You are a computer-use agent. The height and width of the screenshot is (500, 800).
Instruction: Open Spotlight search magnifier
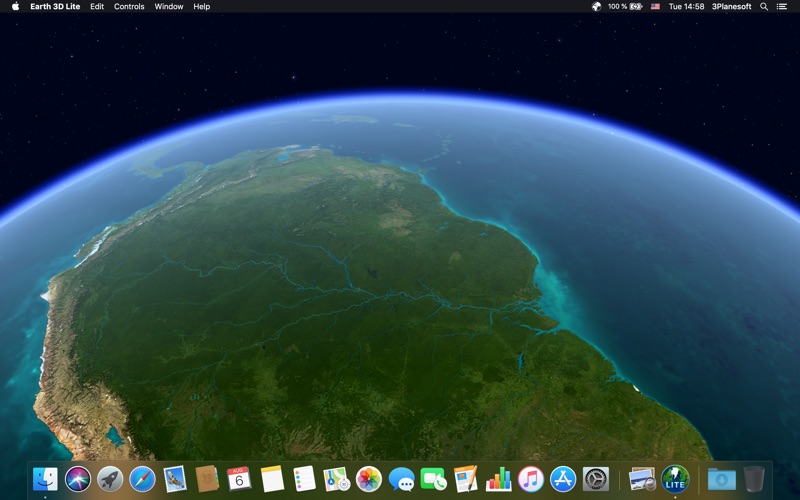point(764,7)
